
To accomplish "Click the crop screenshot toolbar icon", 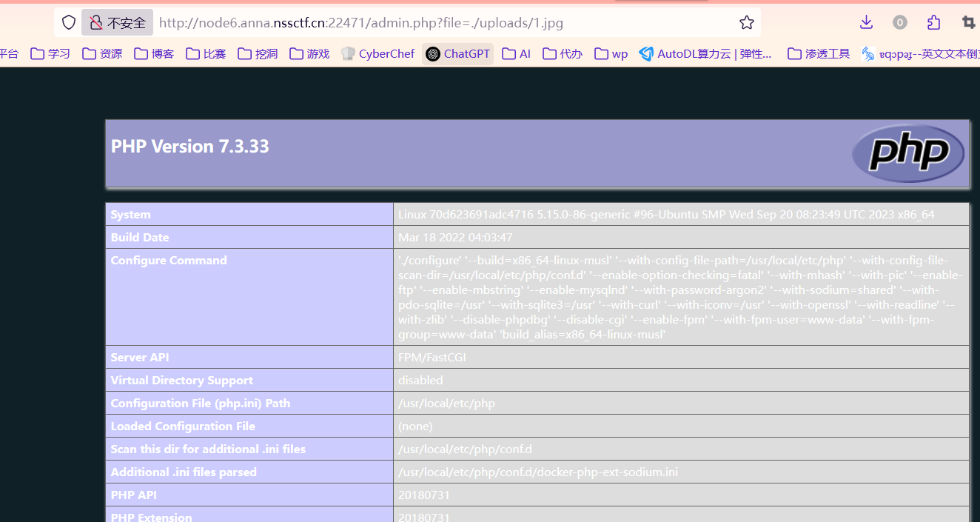I will (968, 22).
